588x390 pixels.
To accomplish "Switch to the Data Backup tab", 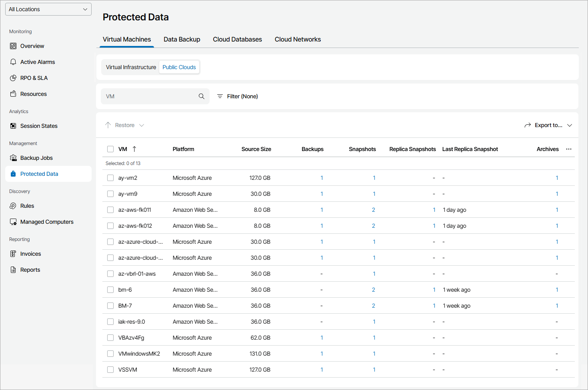I will pos(182,39).
